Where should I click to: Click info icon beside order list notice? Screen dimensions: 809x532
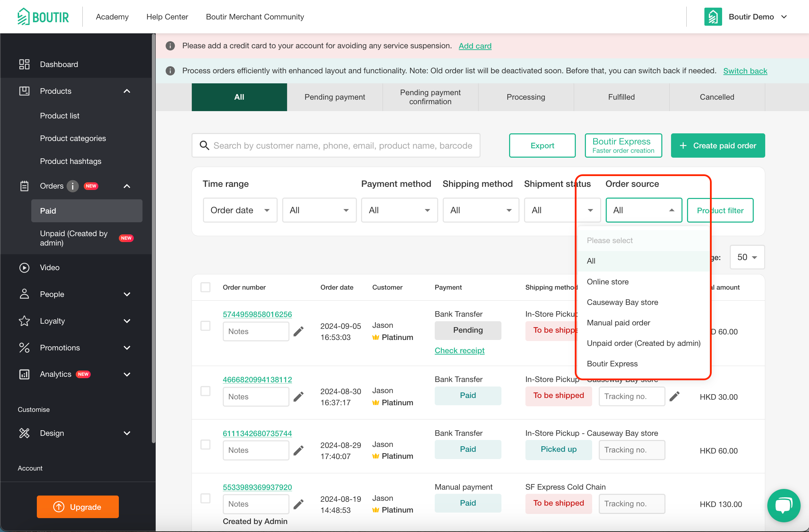170,71
